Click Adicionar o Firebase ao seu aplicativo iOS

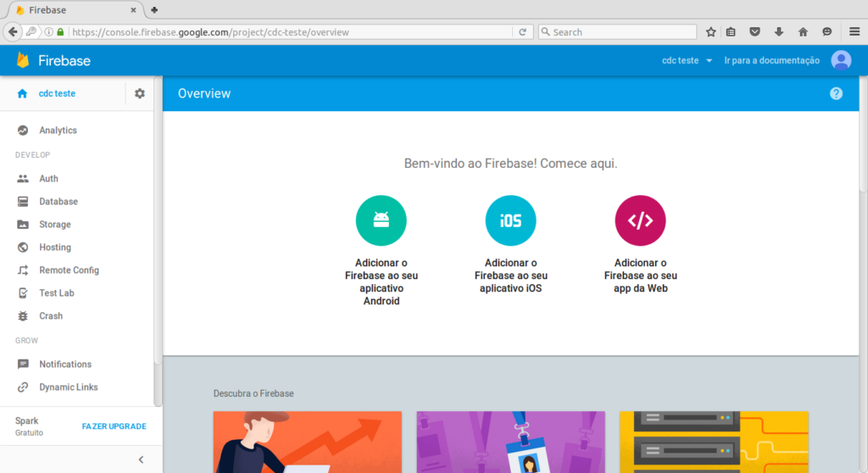(x=510, y=275)
